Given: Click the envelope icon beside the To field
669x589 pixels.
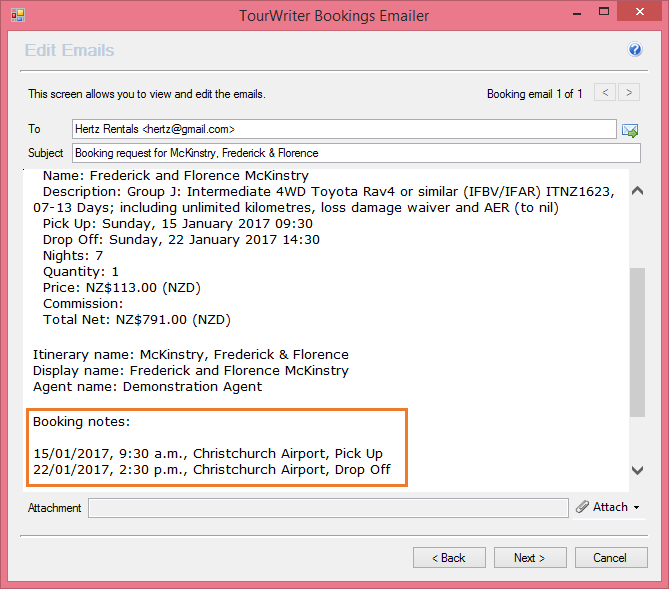Looking at the screenshot, I should [630, 130].
